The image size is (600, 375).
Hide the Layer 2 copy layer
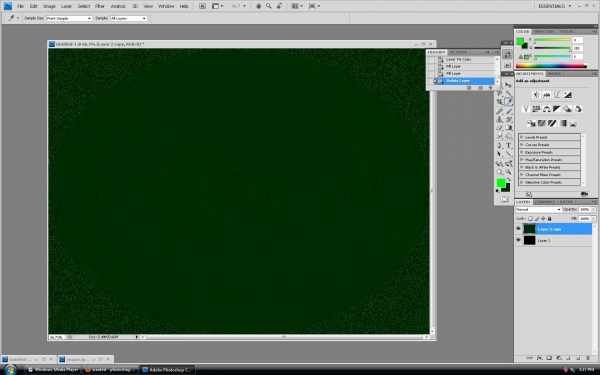click(x=518, y=229)
